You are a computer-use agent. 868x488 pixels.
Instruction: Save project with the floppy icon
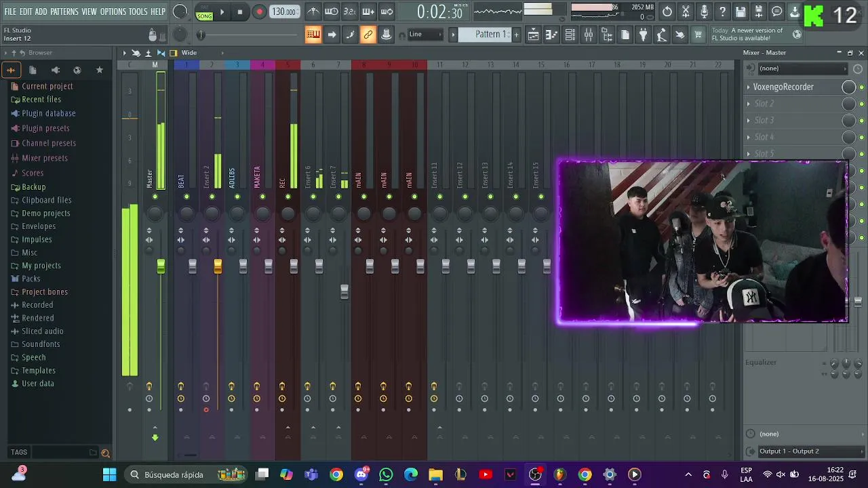point(741,12)
